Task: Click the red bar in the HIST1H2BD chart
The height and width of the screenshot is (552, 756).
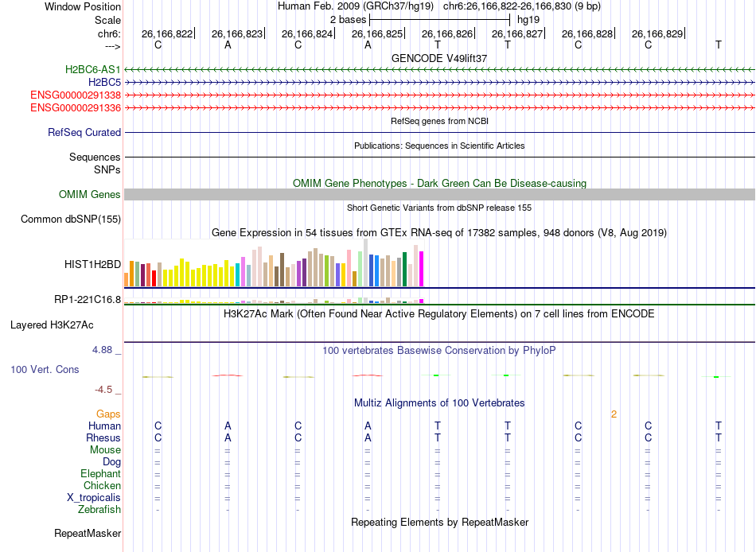Action: [154, 278]
